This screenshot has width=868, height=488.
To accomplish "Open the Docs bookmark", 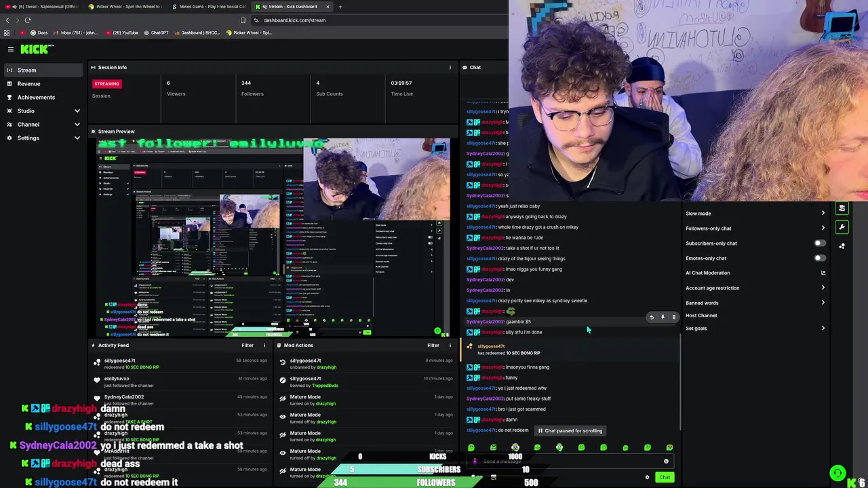I will (x=39, y=33).
